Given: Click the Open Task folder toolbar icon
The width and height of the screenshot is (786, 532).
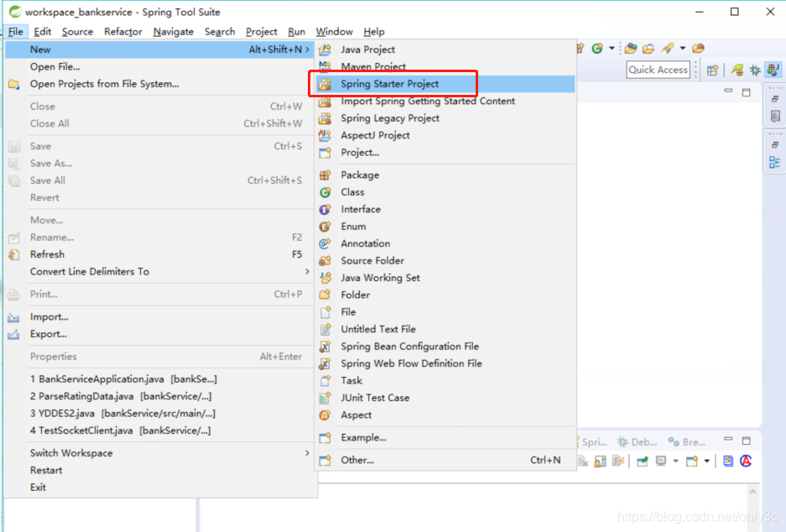Looking at the screenshot, I should [648, 48].
